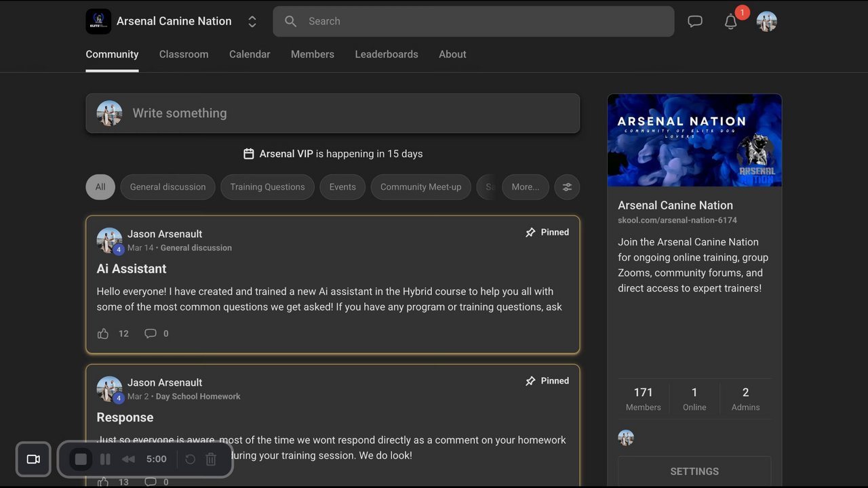Click the camera icon in recording toolbar

tap(33, 460)
